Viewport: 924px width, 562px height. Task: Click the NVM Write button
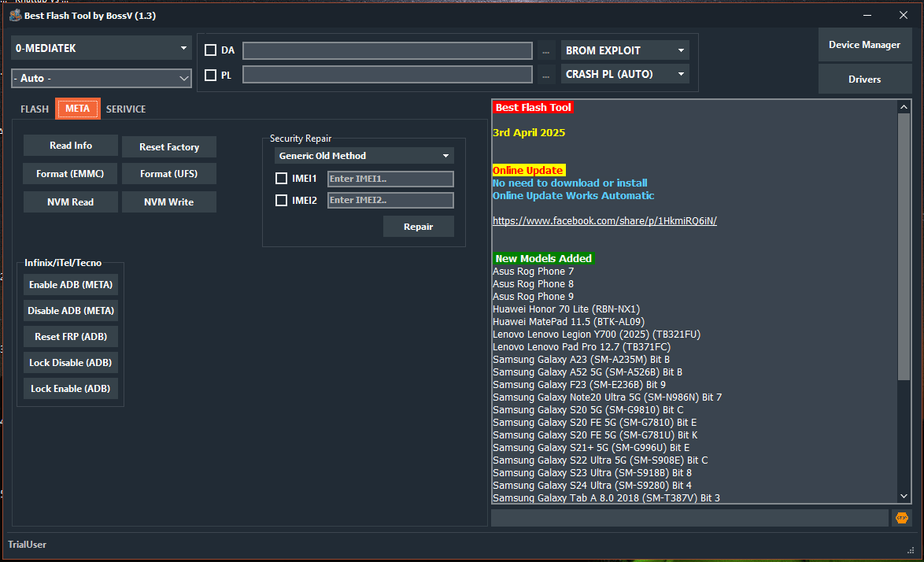[169, 202]
